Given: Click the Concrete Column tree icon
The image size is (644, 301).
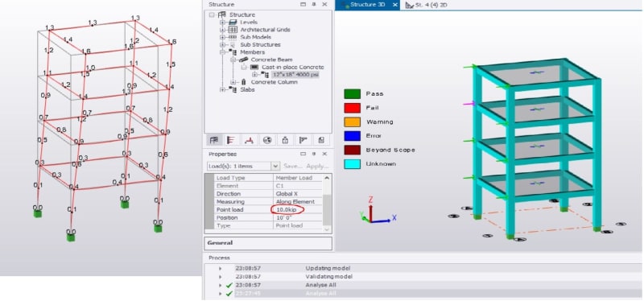Looking at the screenshot, I should (244, 82).
